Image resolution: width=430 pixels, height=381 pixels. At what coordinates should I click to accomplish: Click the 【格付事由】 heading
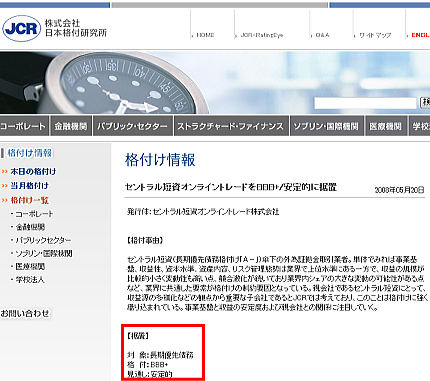click(145, 240)
